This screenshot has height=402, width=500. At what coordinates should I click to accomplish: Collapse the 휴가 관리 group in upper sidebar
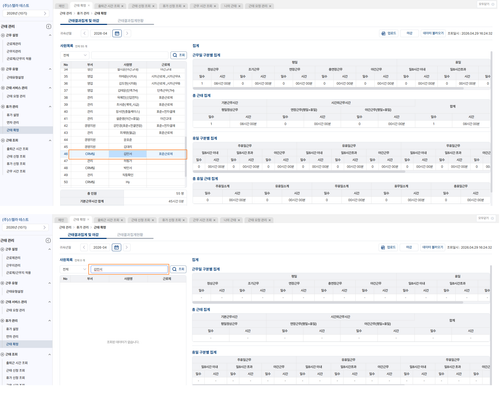coord(50,107)
